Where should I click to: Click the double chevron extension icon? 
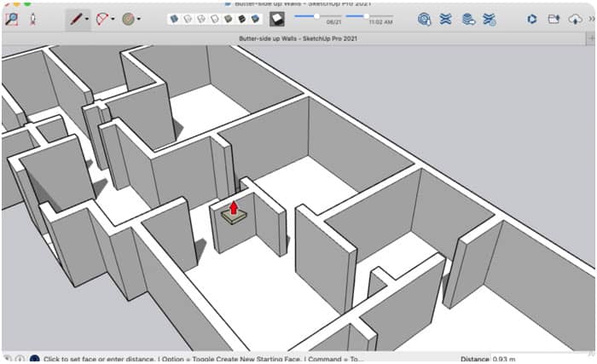pos(446,19)
